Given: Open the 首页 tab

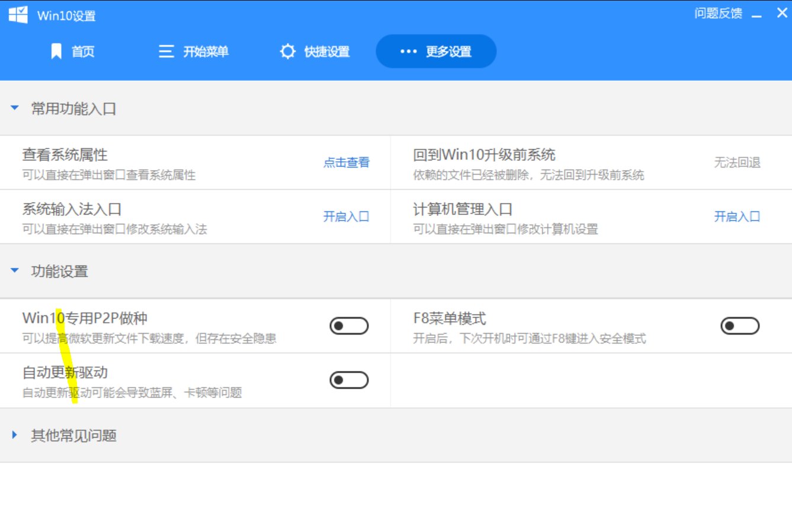Looking at the screenshot, I should point(72,52).
